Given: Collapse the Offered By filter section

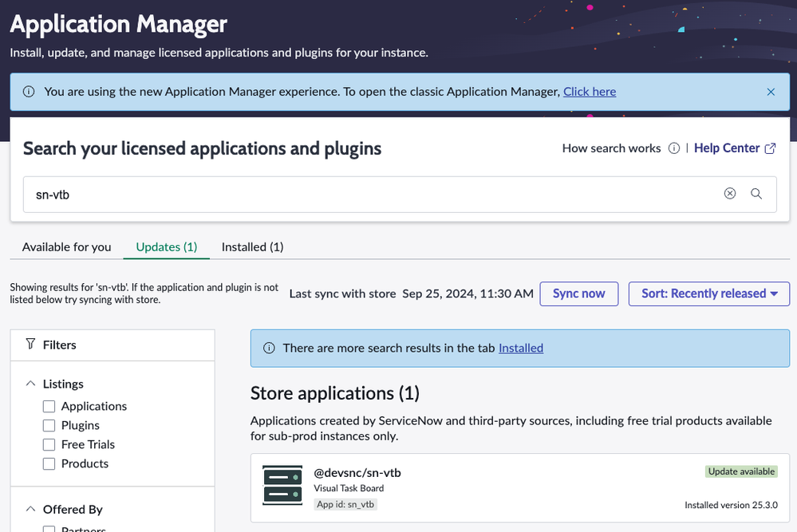Looking at the screenshot, I should click(31, 509).
